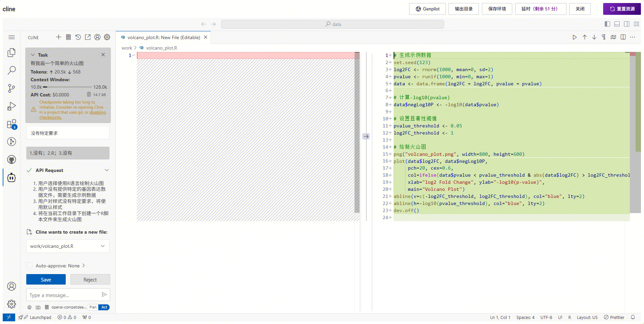Close the current Task card
Viewport: 644px width, 324px height.
pos(103,55)
